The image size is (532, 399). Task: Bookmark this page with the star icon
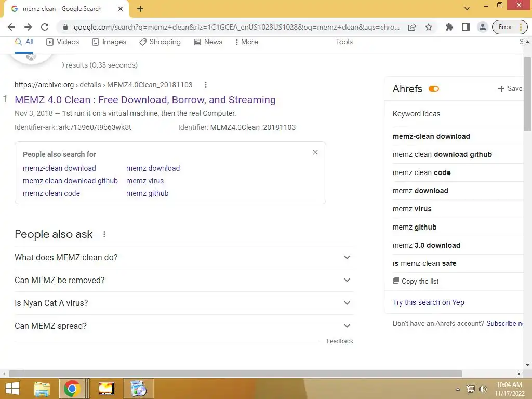tap(429, 27)
